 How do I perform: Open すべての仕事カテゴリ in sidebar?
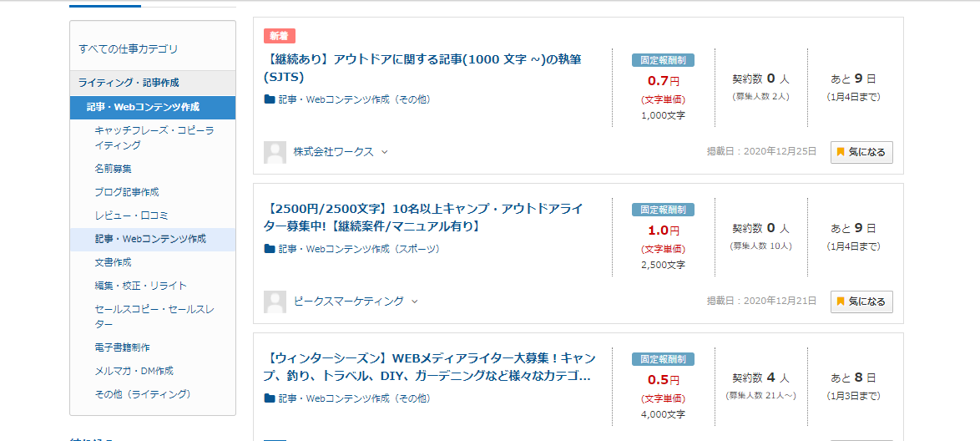(128, 48)
